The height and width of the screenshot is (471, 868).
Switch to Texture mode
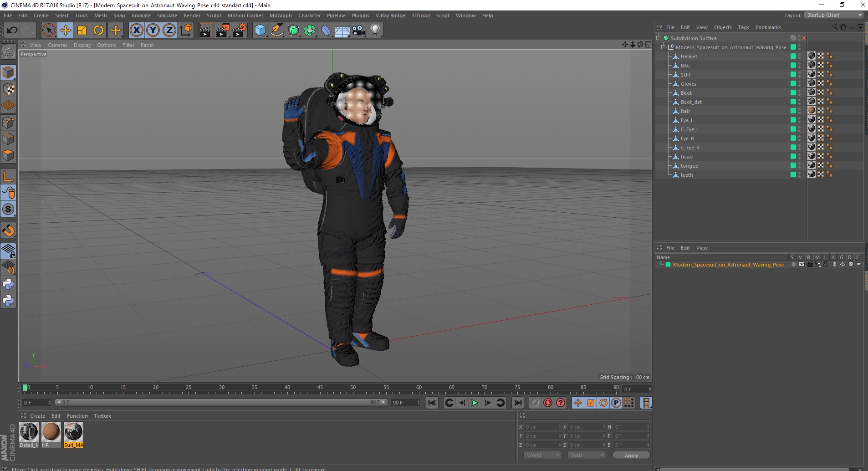click(8, 89)
